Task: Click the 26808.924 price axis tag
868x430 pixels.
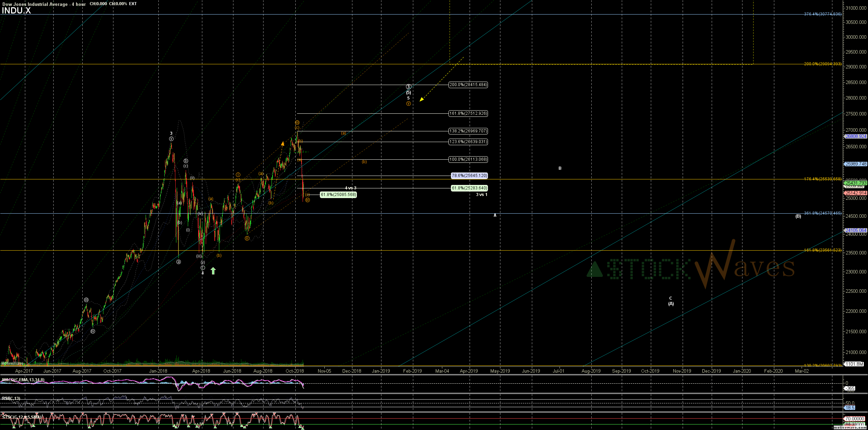Action: 856,137
